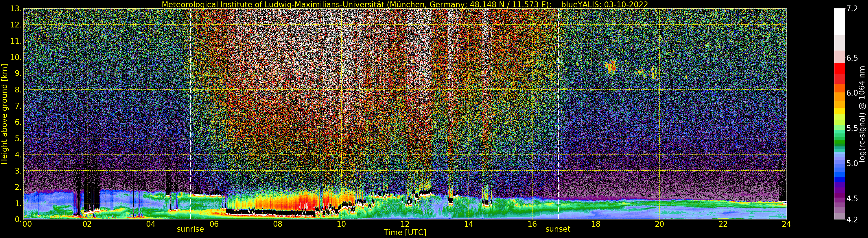Click the colorbar tick label 5.5
868x238 pixels.
[852, 128]
